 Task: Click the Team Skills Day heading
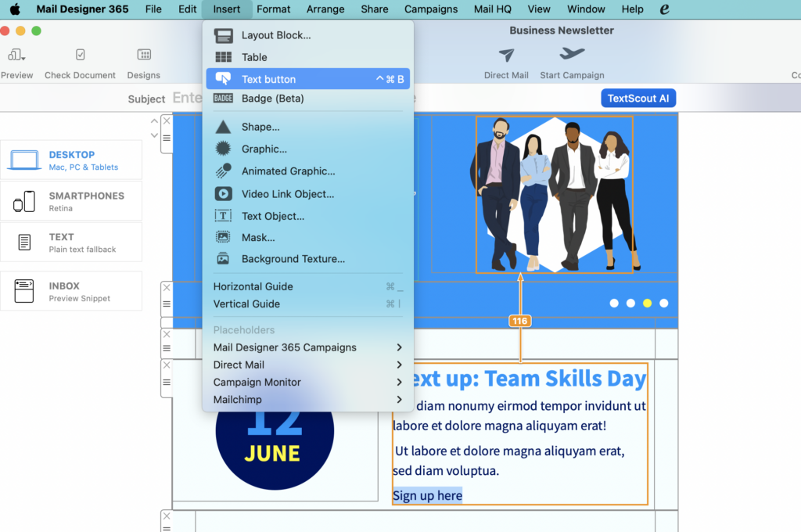(528, 379)
